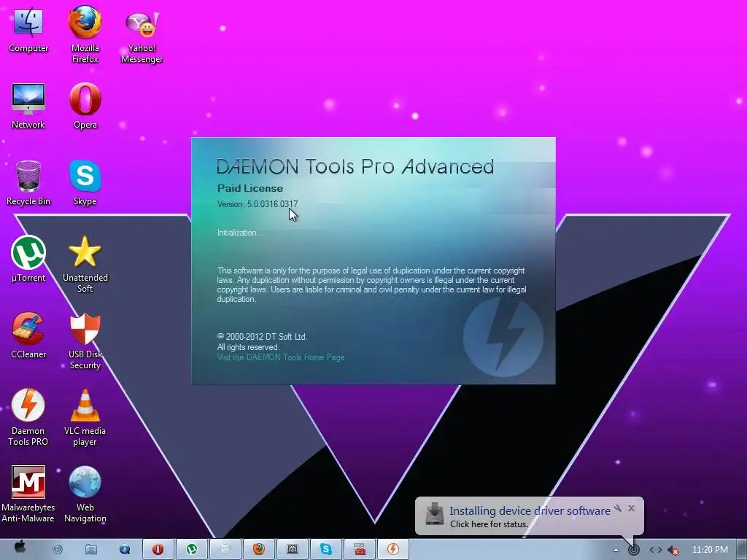Close the driver installation notification balloon
Screen dimensions: 747x560
(631, 508)
